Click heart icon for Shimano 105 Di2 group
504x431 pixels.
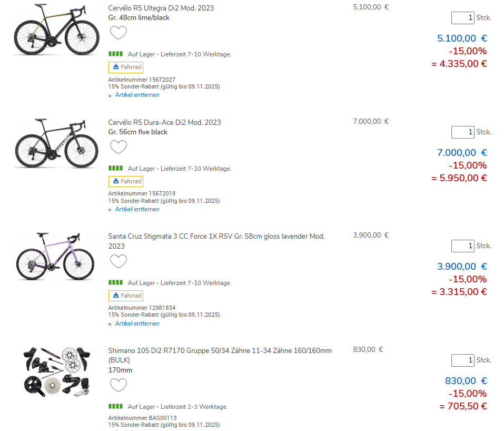tap(118, 385)
